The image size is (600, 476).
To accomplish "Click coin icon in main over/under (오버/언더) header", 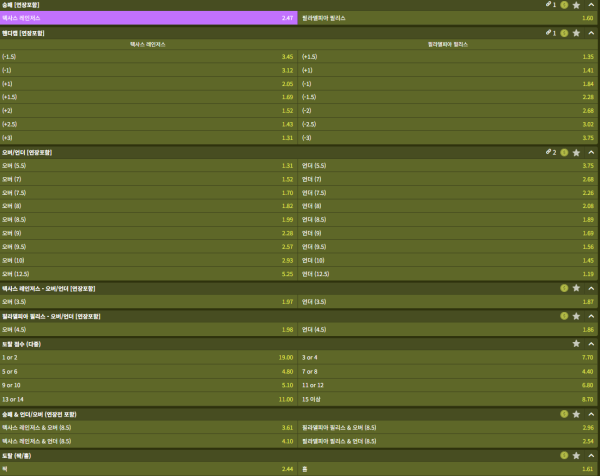I will click(x=564, y=153).
